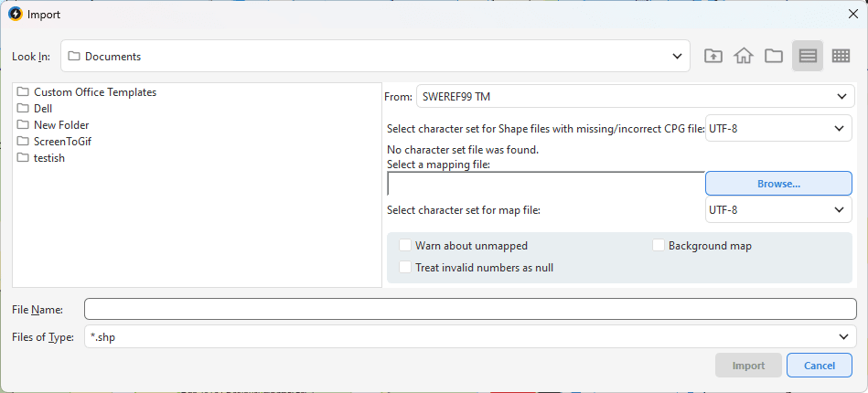Click the Up One Level folder icon
Screen dimensions: 868x393
tap(713, 56)
